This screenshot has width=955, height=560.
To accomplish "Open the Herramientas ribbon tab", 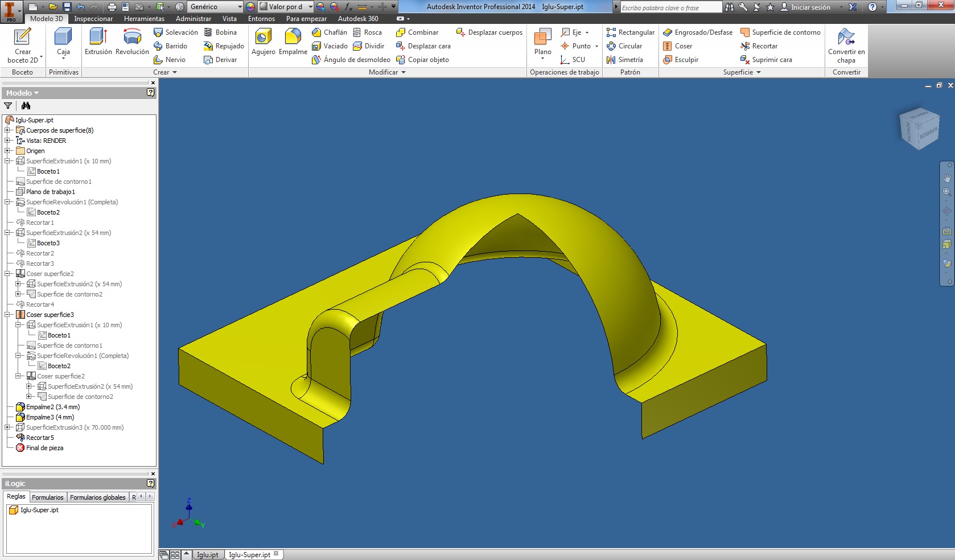I will pos(144,19).
